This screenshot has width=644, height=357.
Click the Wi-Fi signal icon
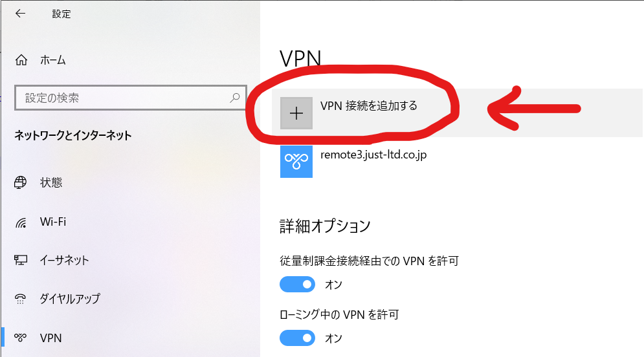pos(21,222)
